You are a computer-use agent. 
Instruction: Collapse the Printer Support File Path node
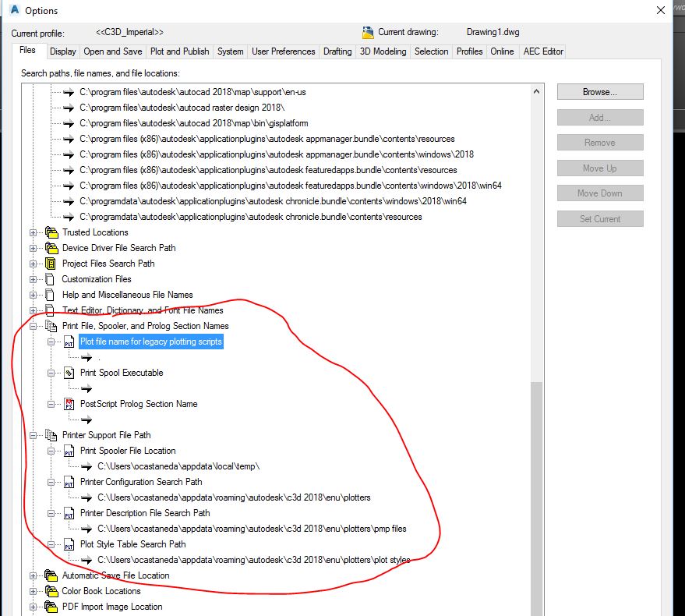tap(34, 435)
